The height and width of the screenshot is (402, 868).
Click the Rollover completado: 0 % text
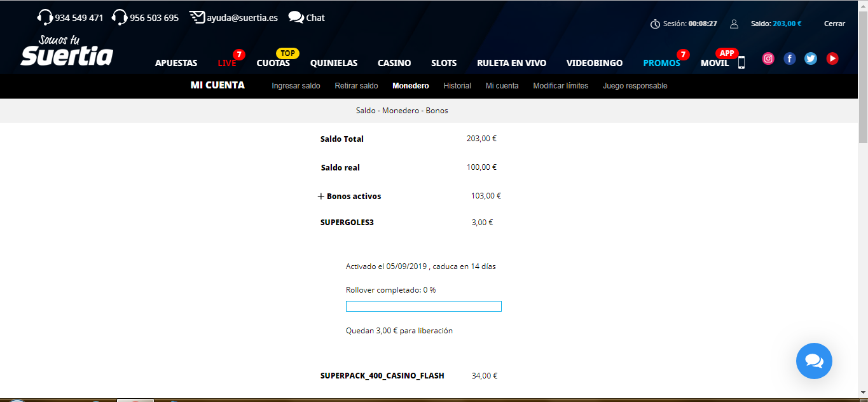click(391, 290)
